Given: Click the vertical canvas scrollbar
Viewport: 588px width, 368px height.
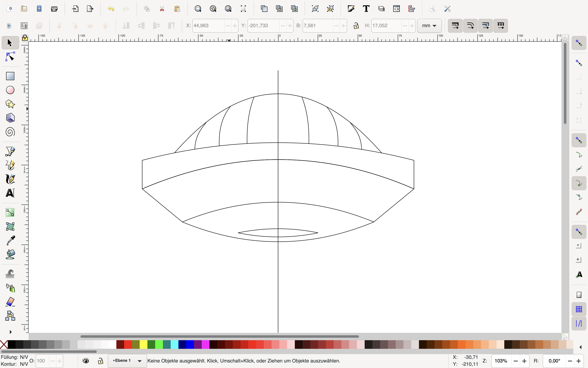Looking at the screenshot, I should 565,83.
